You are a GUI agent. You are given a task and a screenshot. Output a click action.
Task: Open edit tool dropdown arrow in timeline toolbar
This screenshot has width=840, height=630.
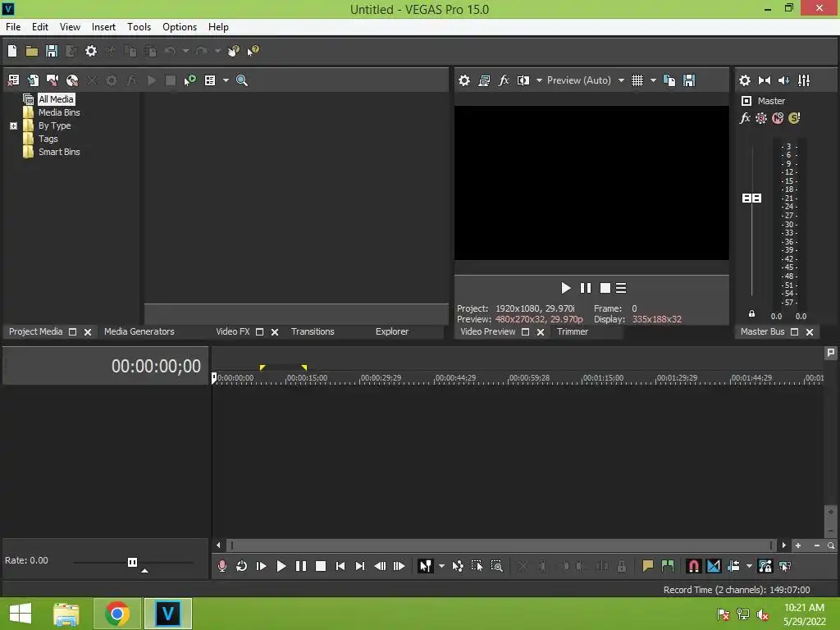point(441,566)
